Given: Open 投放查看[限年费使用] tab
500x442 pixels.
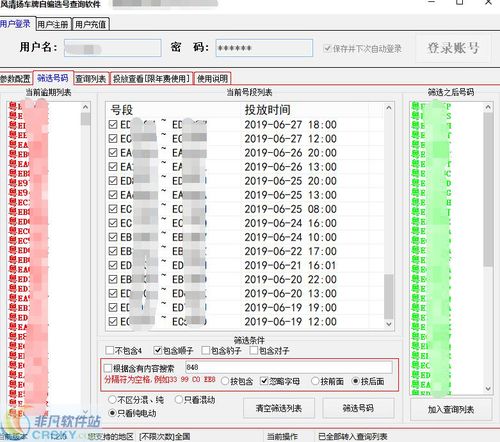Looking at the screenshot, I should (x=151, y=79).
